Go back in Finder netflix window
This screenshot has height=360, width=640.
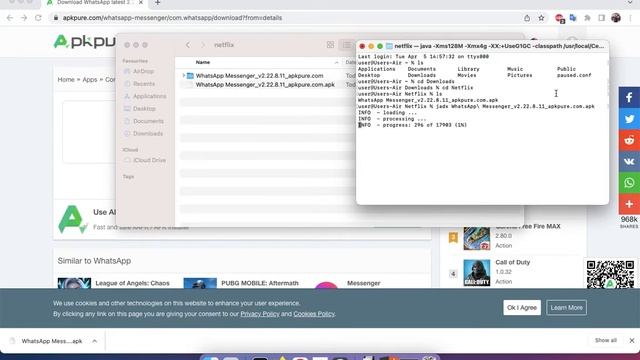[x=188, y=45]
